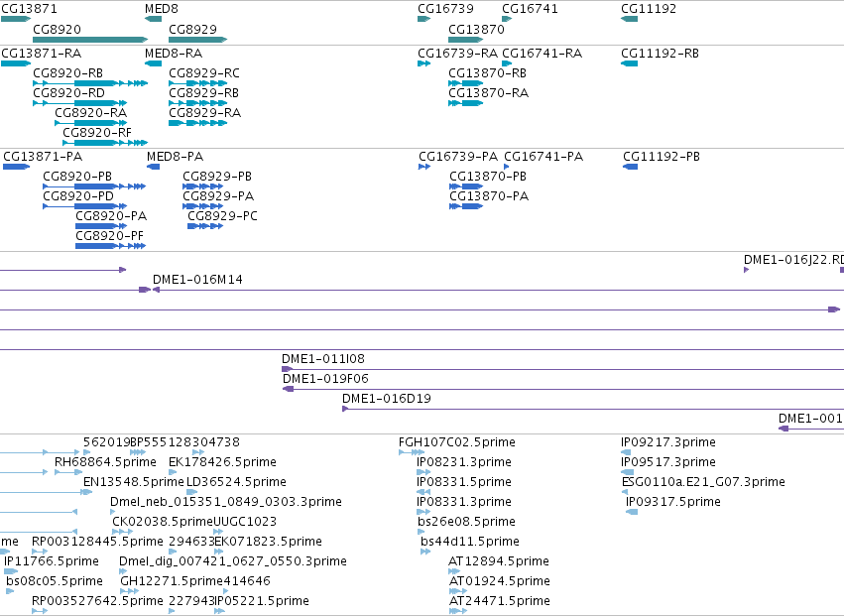The image size is (844, 616).
Task: Select EST EN13548.5prime
Action: point(134,482)
